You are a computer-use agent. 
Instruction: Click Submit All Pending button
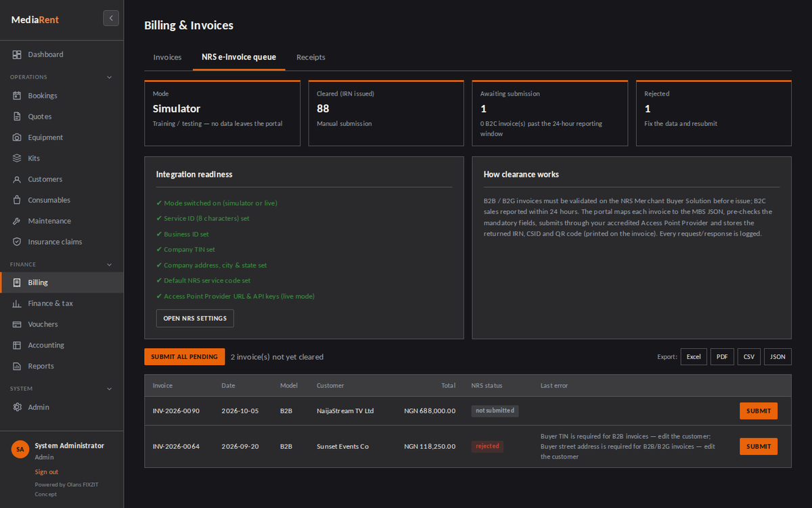tap(185, 357)
